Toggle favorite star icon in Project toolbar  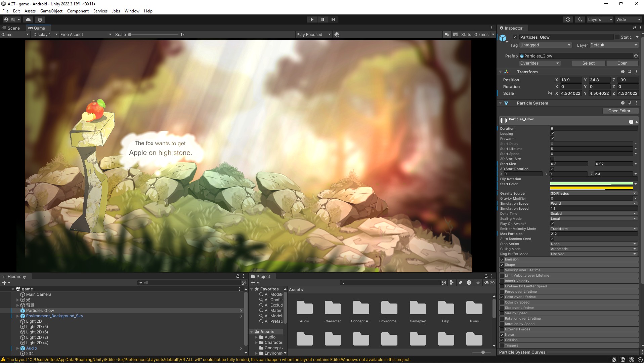click(x=478, y=283)
